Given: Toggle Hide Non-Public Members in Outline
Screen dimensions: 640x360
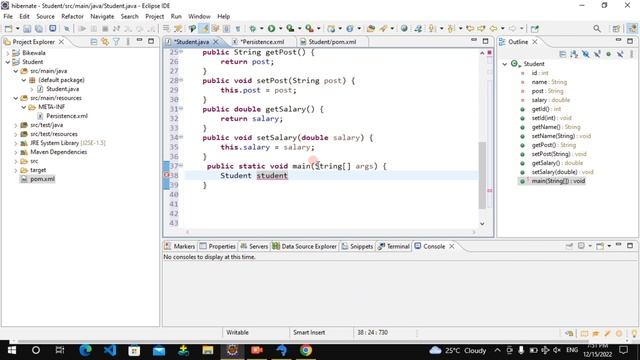Looking at the screenshot, I should 609,54.
